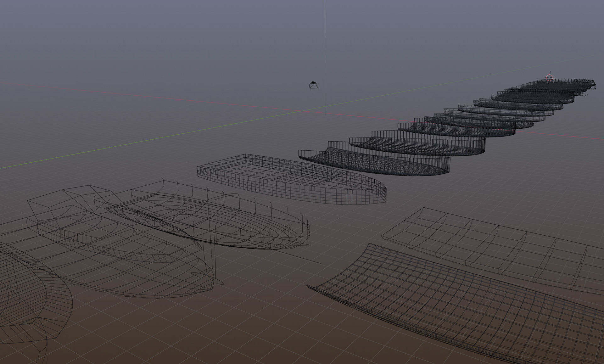Screen dimensions: 604x364
Task: Select the camera object in the viewport
Action: tap(313, 85)
